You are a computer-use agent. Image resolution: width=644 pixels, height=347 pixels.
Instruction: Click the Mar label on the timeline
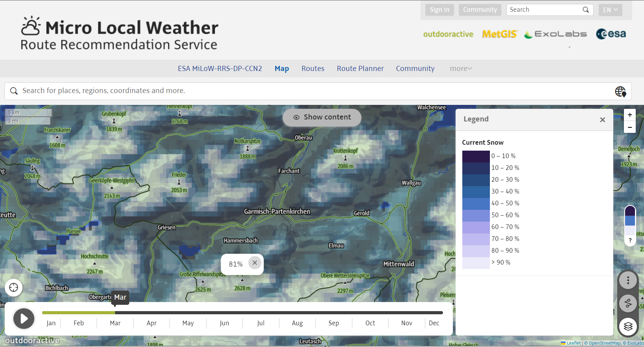point(115,323)
